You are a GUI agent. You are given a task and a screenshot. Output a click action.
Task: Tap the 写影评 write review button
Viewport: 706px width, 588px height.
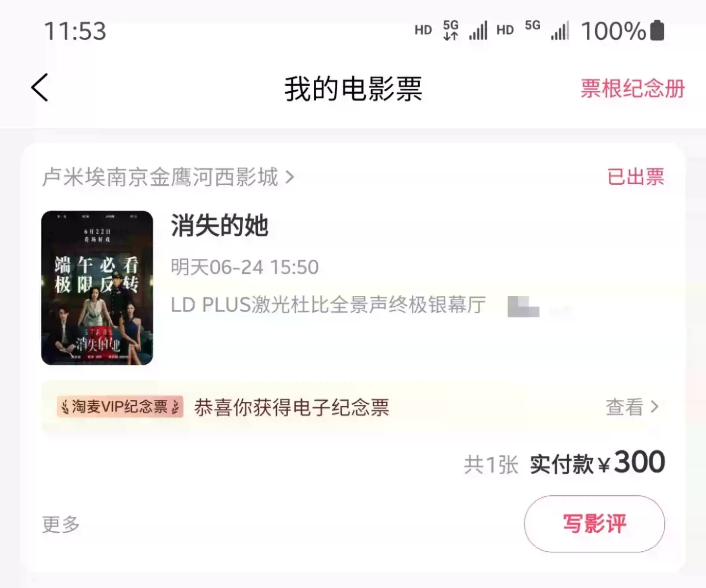[594, 523]
